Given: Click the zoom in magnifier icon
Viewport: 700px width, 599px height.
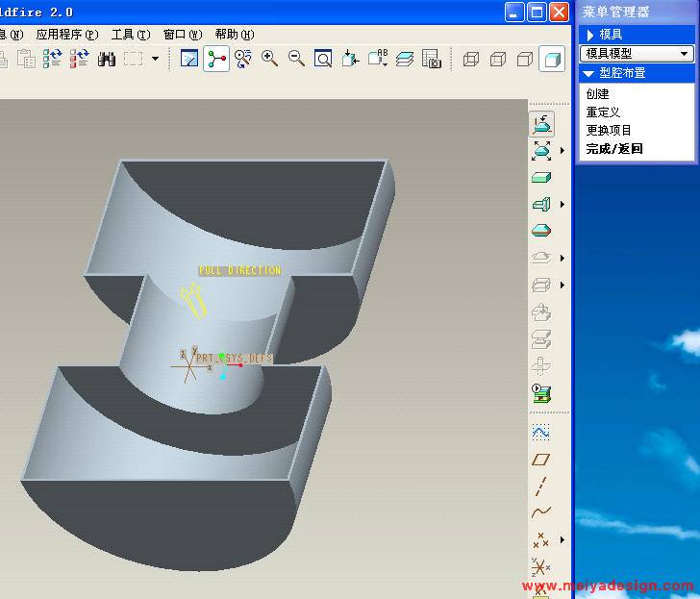Looking at the screenshot, I should point(270,59).
